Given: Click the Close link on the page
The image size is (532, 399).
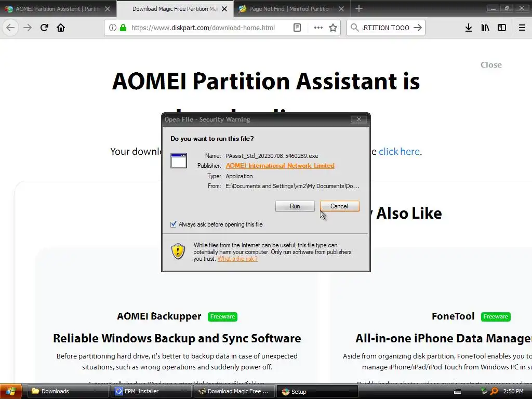Looking at the screenshot, I should (x=491, y=65).
